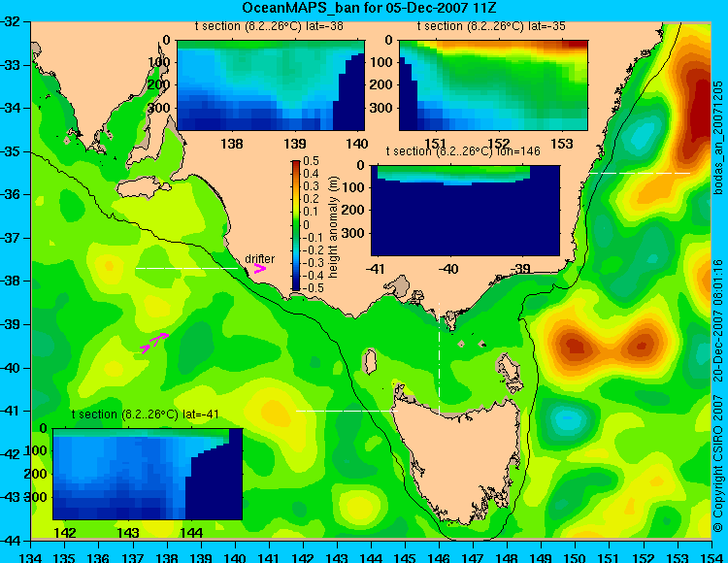Select the caption 't section (8.2..26°C) lat=-41'

[x=146, y=414]
